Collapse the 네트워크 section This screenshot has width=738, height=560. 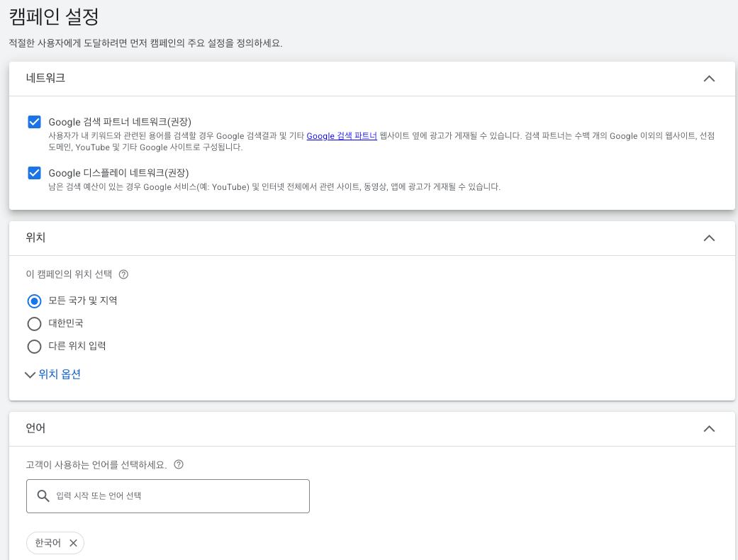[709, 79]
